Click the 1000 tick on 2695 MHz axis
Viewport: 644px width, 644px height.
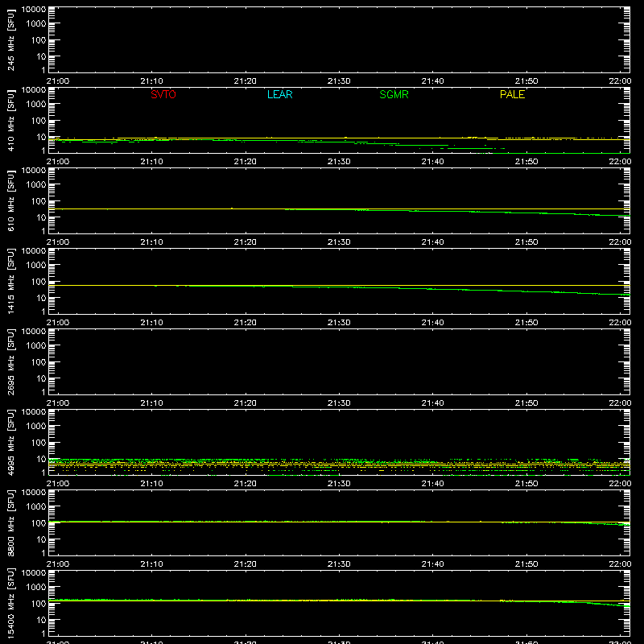pyautogui.click(x=36, y=346)
